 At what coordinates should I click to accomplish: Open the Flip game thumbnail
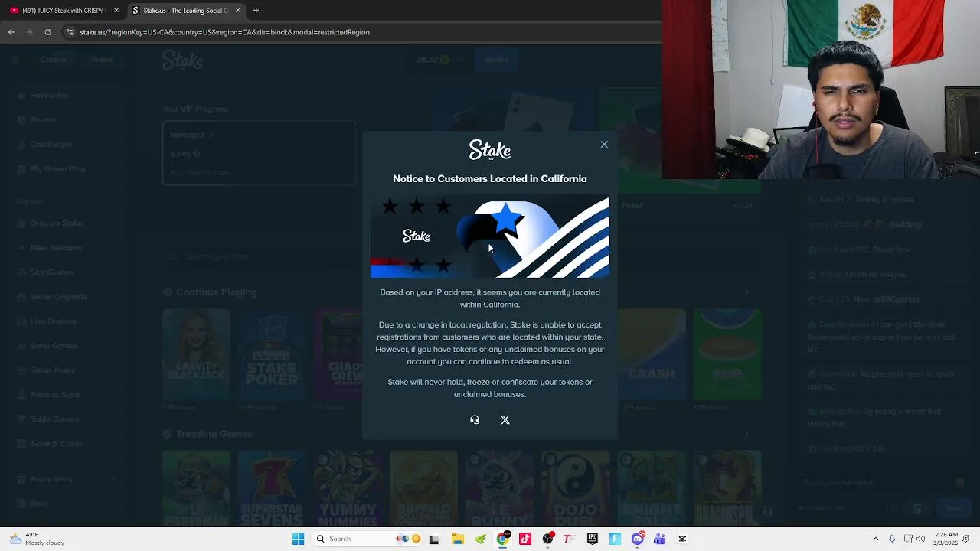tap(727, 354)
